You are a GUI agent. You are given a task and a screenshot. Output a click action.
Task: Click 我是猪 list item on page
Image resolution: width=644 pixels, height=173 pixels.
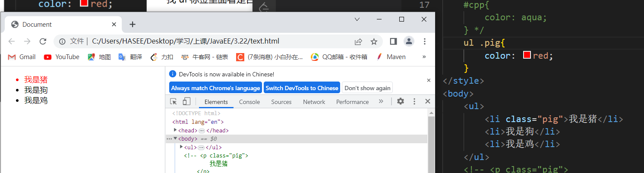click(x=36, y=79)
